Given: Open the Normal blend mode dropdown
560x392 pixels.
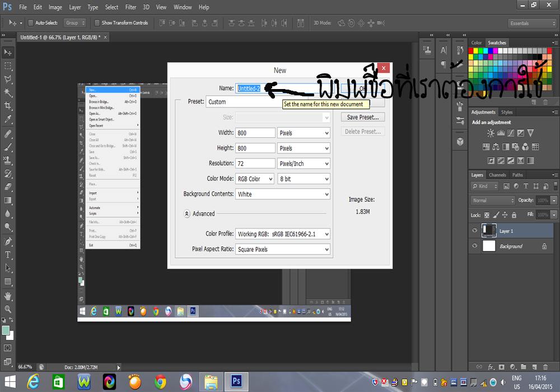Looking at the screenshot, I should click(492, 200).
